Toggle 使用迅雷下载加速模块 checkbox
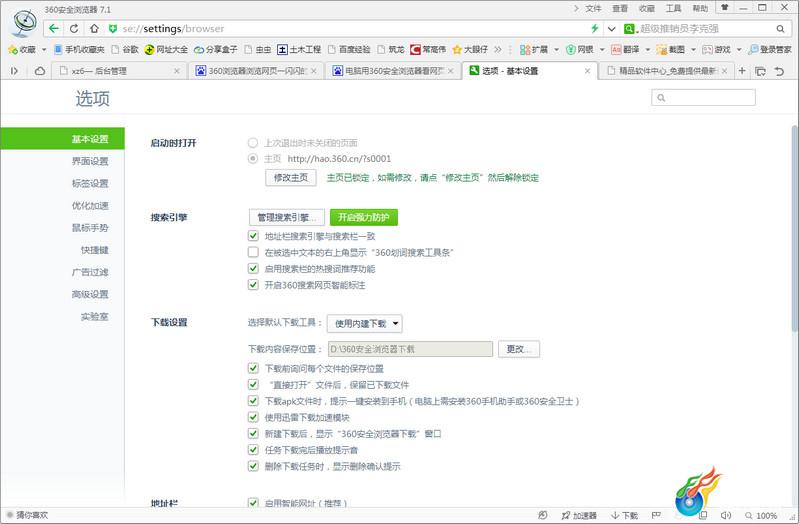799x524 pixels. point(253,417)
